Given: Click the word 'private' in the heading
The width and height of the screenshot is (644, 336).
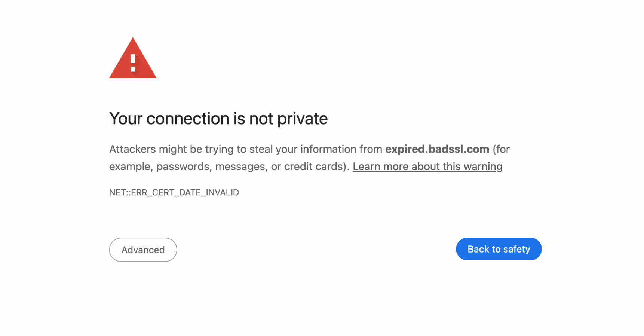Looking at the screenshot, I should coord(303,119).
